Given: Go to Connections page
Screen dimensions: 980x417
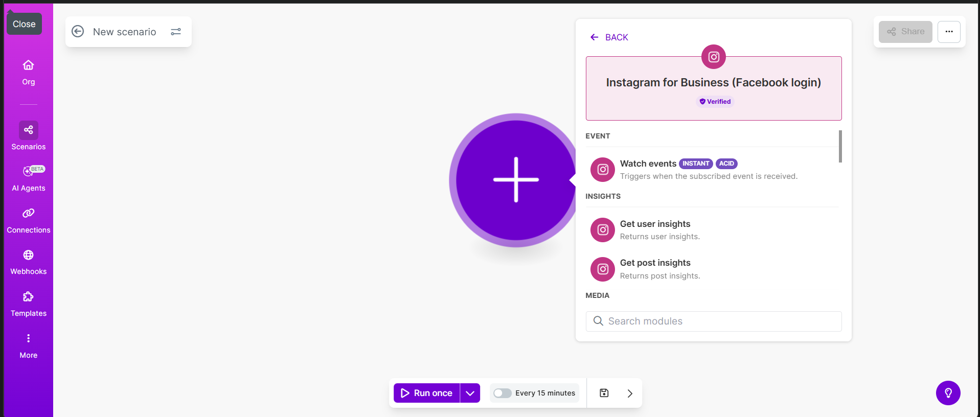Looking at the screenshot, I should pyautogui.click(x=29, y=214).
